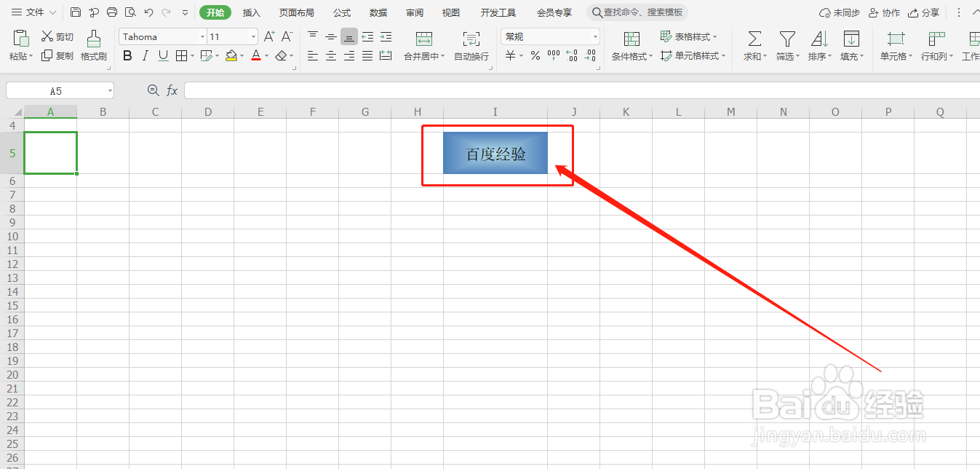Expand the borders dropdown arrow
This screenshot has height=469, width=980.
(x=191, y=56)
